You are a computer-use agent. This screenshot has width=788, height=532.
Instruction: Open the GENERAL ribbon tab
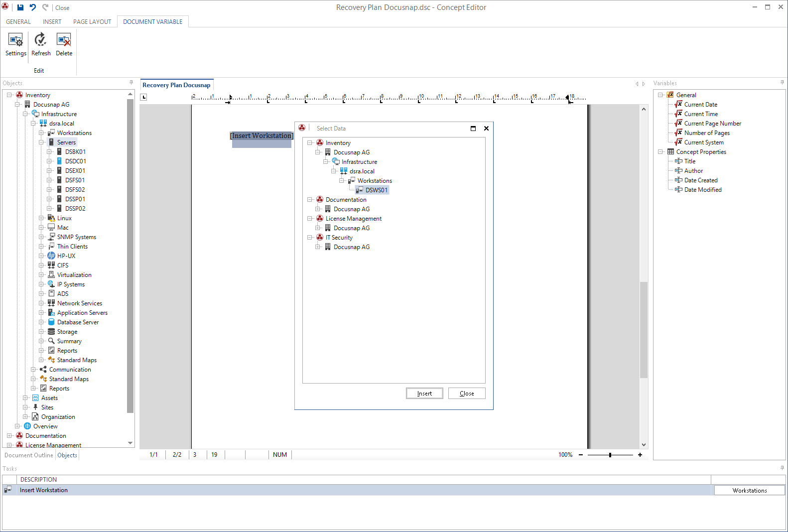(x=18, y=22)
